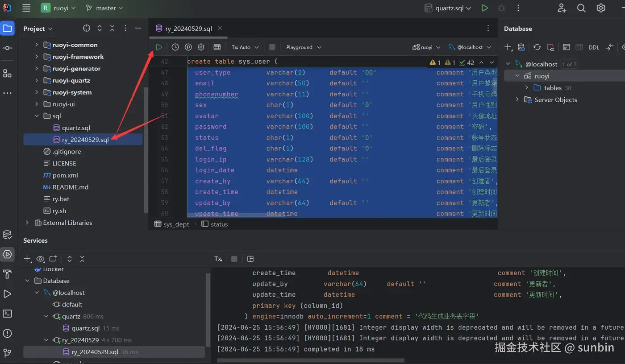Viewport: 625px width, 364px height.
Task: Click sys_dept breadcrumb
Action: point(172,224)
